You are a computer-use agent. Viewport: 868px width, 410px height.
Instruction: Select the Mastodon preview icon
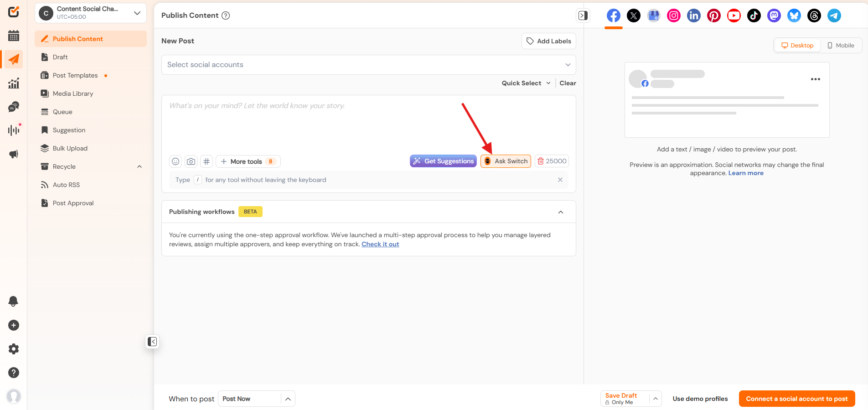[774, 16]
